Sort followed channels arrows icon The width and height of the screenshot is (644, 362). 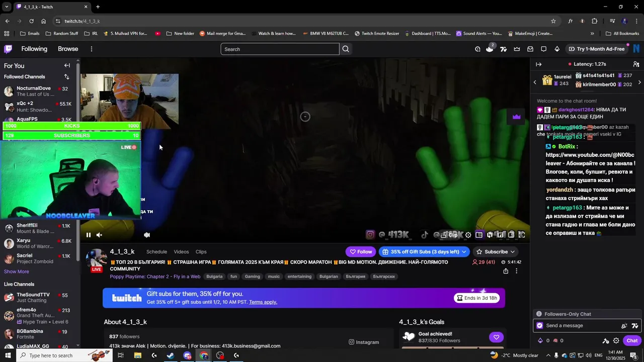(66, 77)
